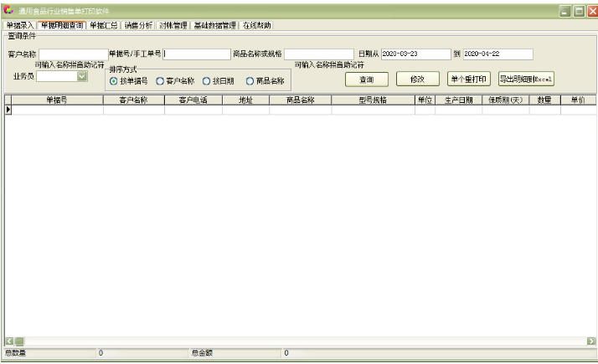Export details with 导出明细到Excel button
This screenshot has height=364, width=598.
[526, 79]
